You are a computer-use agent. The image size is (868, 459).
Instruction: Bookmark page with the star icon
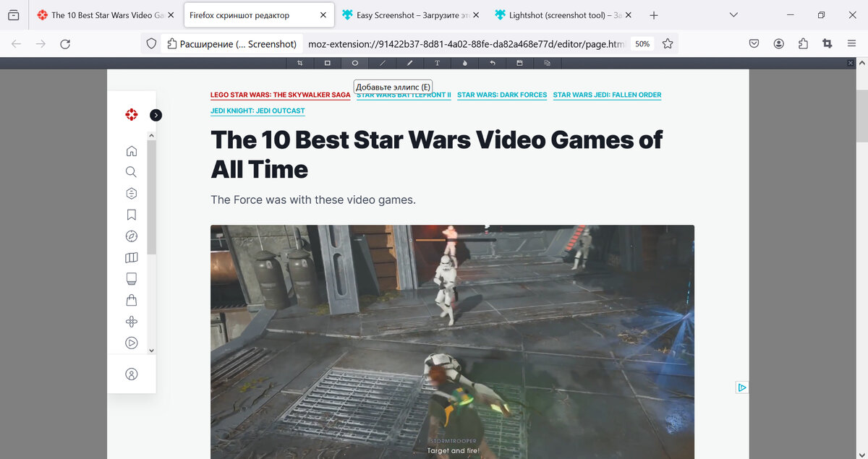(x=668, y=44)
